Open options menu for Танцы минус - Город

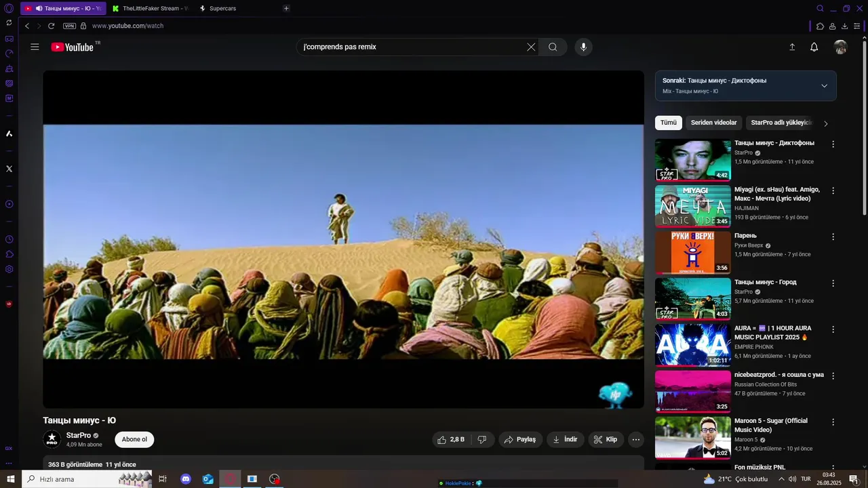[x=833, y=283]
